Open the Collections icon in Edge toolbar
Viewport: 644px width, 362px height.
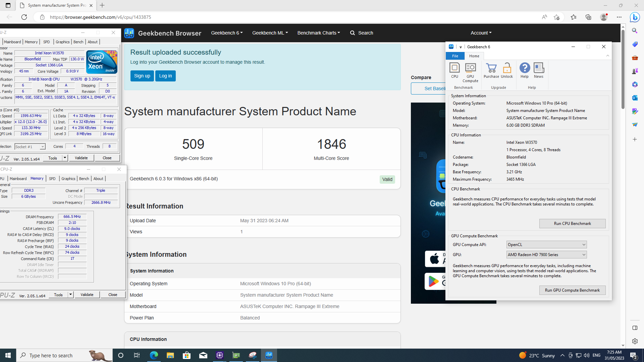click(588, 17)
